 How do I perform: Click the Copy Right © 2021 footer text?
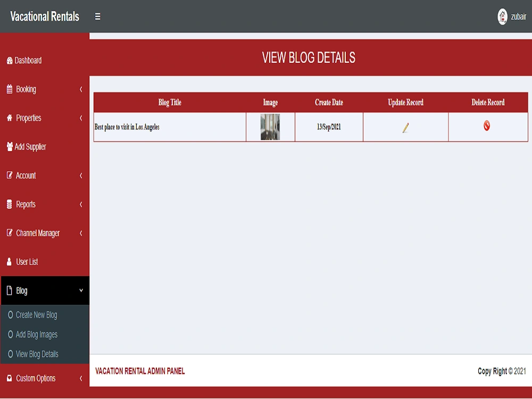pos(502,371)
